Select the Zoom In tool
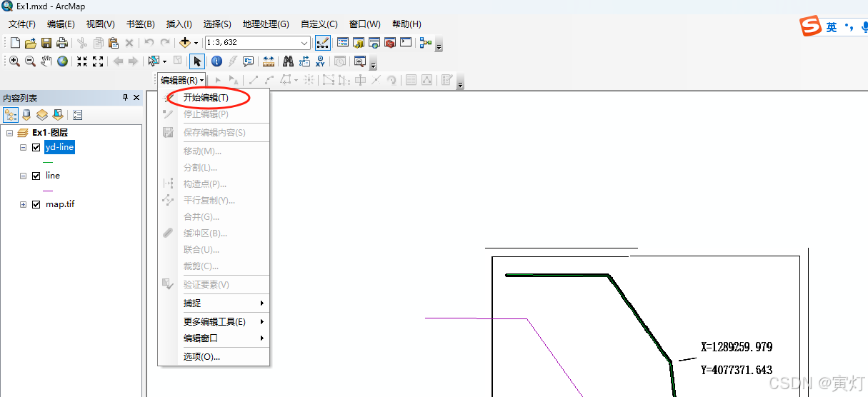The image size is (868, 397). pos(14,61)
